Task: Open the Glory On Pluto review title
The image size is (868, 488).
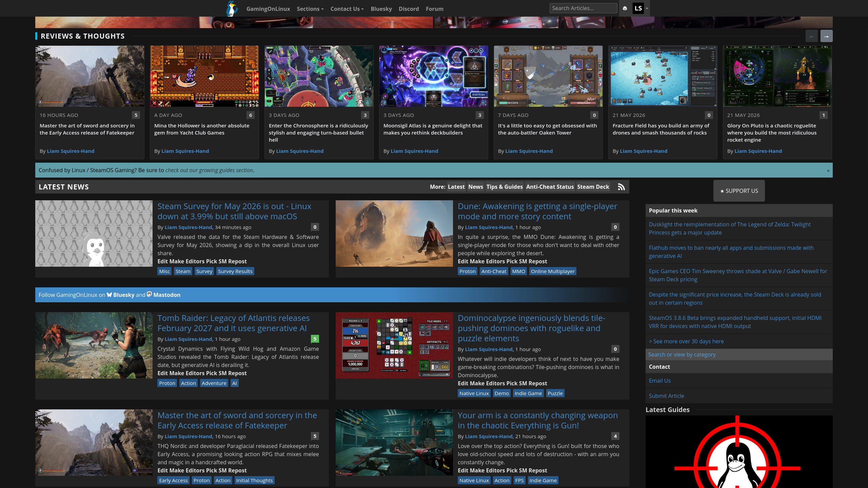Action: click(772, 133)
